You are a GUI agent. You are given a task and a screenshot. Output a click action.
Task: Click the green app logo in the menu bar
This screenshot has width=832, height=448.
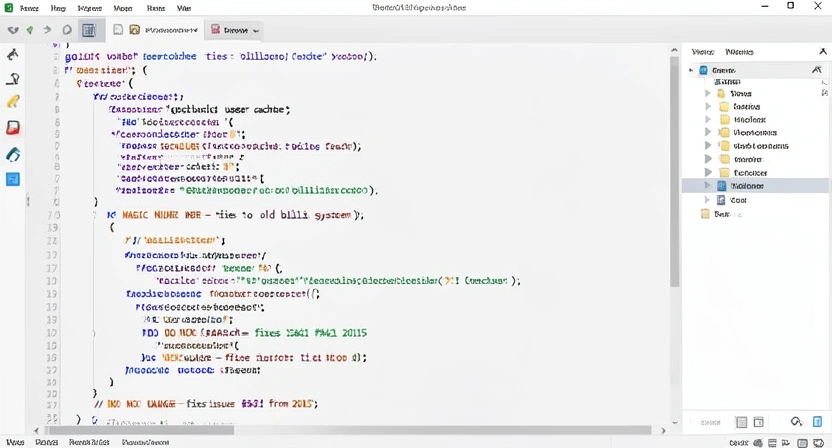(x=9, y=7)
